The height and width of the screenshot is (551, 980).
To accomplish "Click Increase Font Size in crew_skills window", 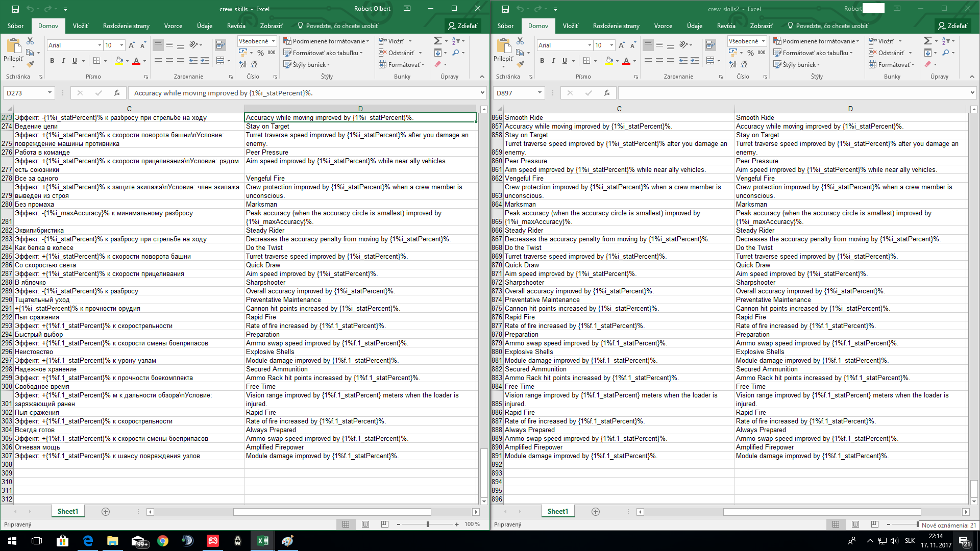I will [132, 45].
